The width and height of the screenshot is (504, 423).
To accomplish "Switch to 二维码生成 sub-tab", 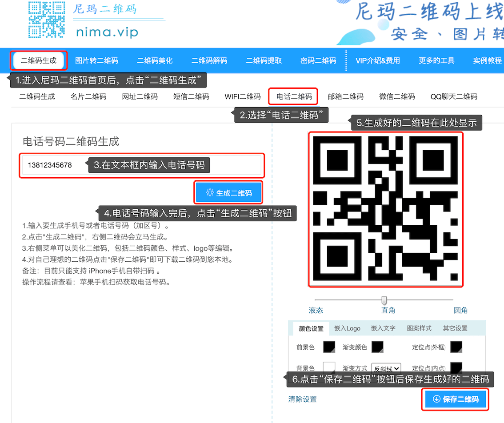I will 37,96.
